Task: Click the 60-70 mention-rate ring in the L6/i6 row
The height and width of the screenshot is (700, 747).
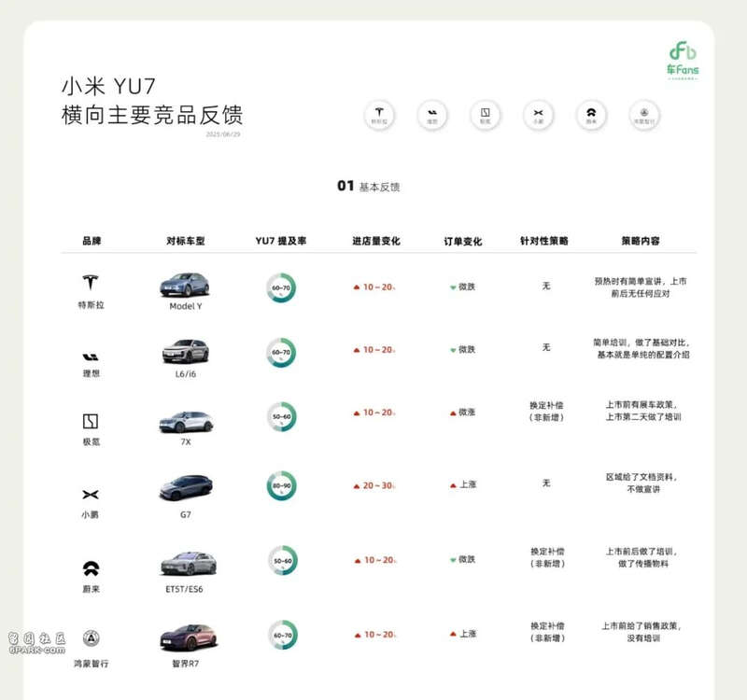Action: (281, 353)
